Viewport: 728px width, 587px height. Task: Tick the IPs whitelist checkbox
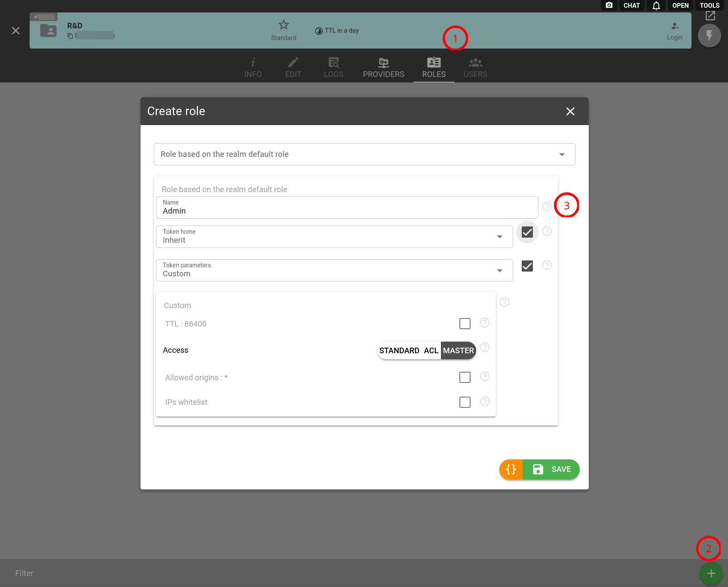465,402
